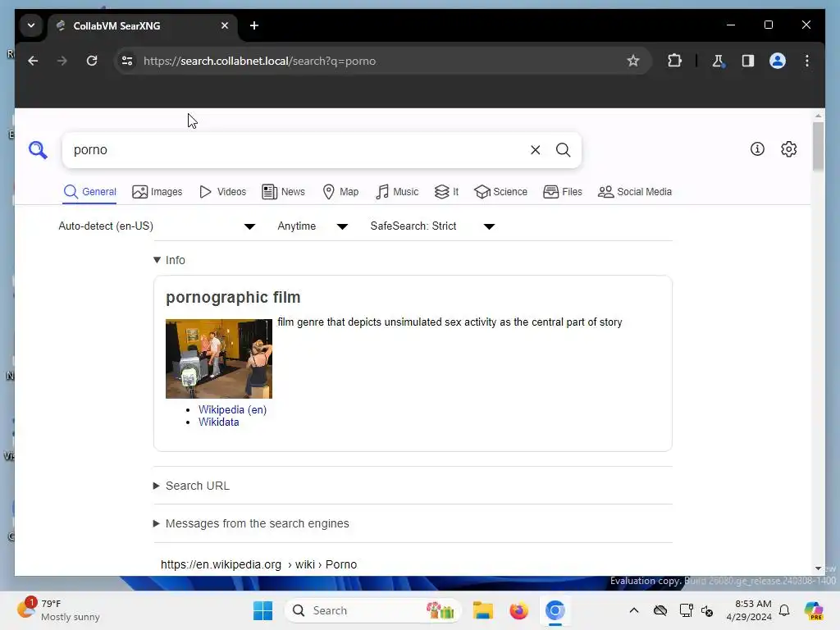This screenshot has height=630, width=840.
Task: Switch to the Social Media tab
Action: coord(635,192)
